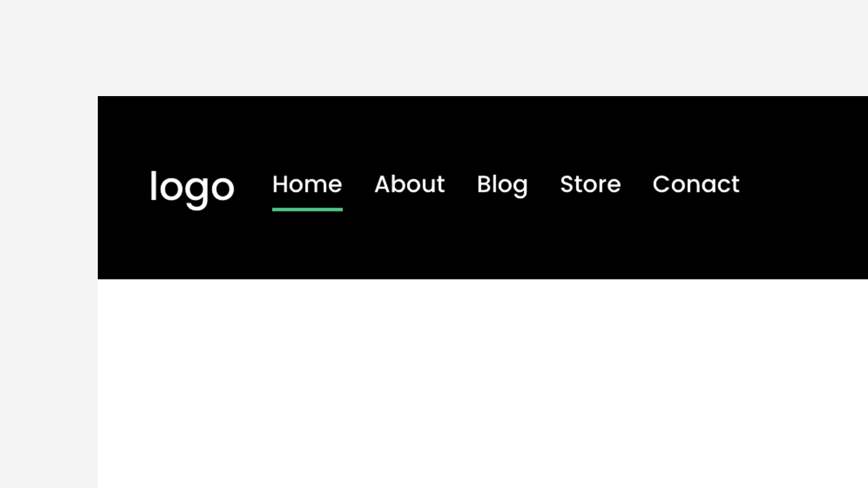Switch to the Conact tab
The width and height of the screenshot is (868, 488).
[x=696, y=184]
